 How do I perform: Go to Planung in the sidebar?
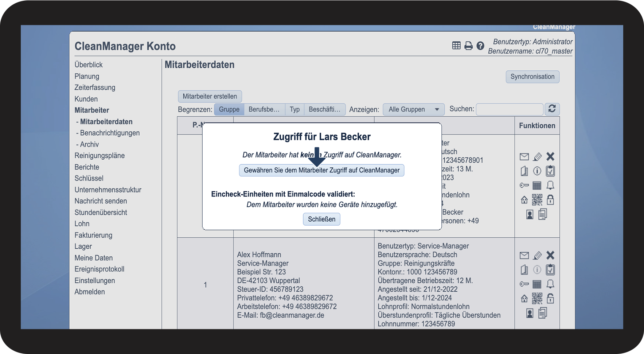click(x=87, y=76)
